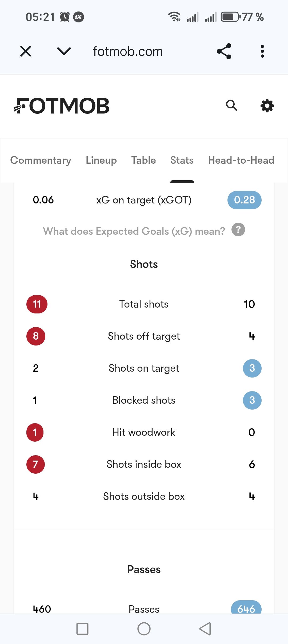This screenshot has height=644, width=288.
Task: Open the Head-to-Head tab
Action: point(241,160)
